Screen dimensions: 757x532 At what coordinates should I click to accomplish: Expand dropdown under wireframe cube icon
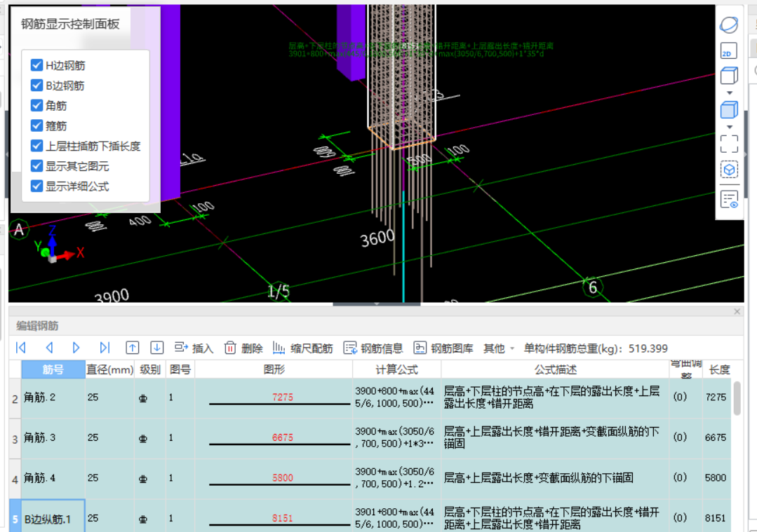coord(730,93)
